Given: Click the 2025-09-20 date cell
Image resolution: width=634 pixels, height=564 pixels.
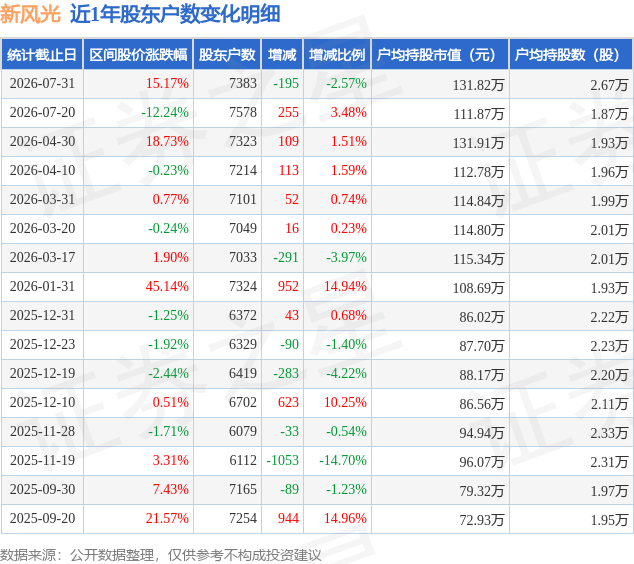Looking at the screenshot, I should 42,518.
